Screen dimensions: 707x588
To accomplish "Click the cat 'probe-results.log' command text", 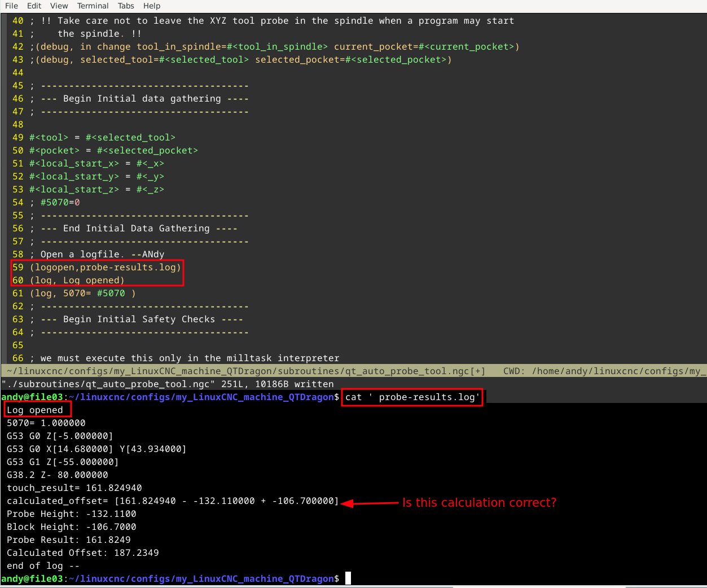I will [412, 397].
